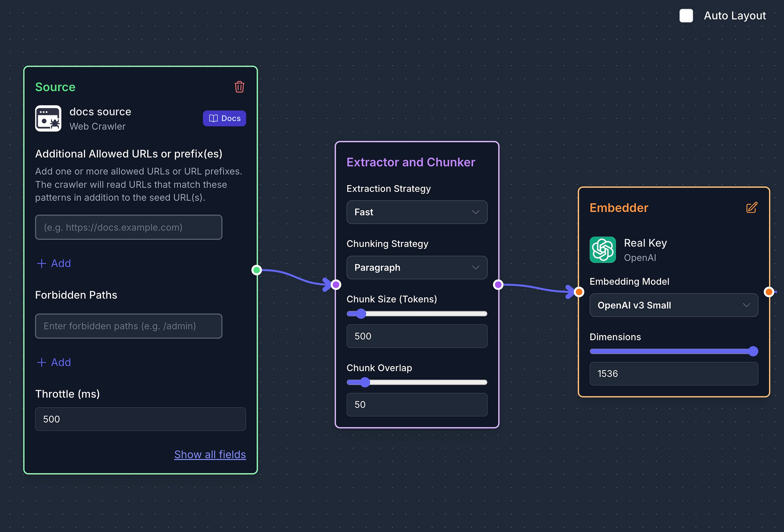Click the OpenAI logo in the Embedder node

603,250
